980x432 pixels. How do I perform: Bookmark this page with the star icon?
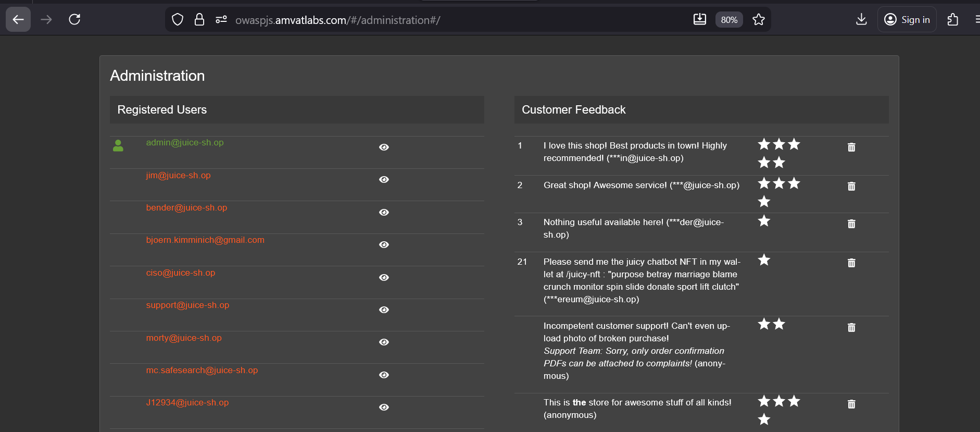click(759, 20)
